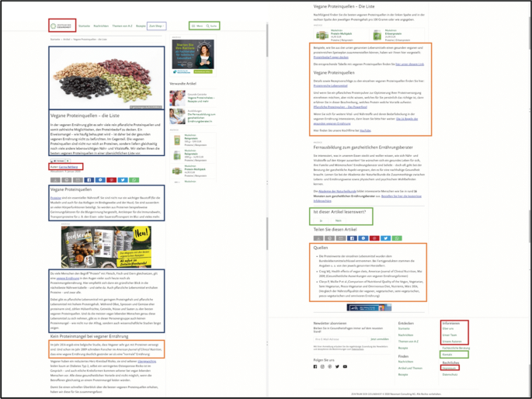Screen dimensions: 532x399
Task: Click the 'Zum Shop' header button
Action: click(156, 26)
